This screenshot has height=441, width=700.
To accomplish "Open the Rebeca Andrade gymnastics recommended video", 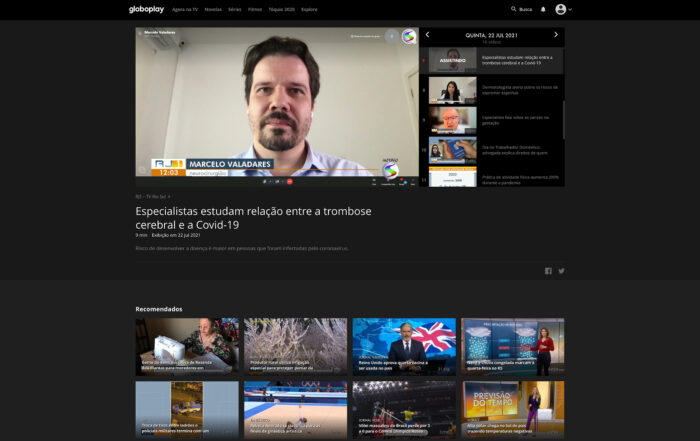I will click(296, 410).
